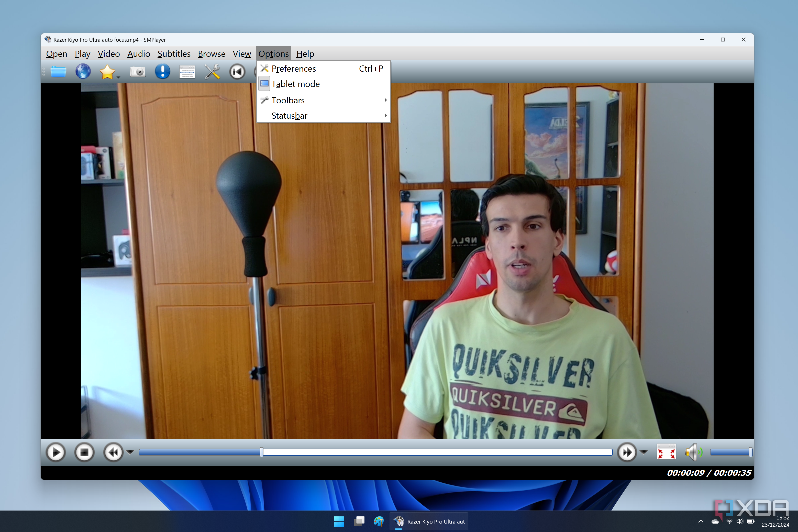Screen dimensions: 798x532
Task: Click the fast forward button
Action: (x=627, y=452)
